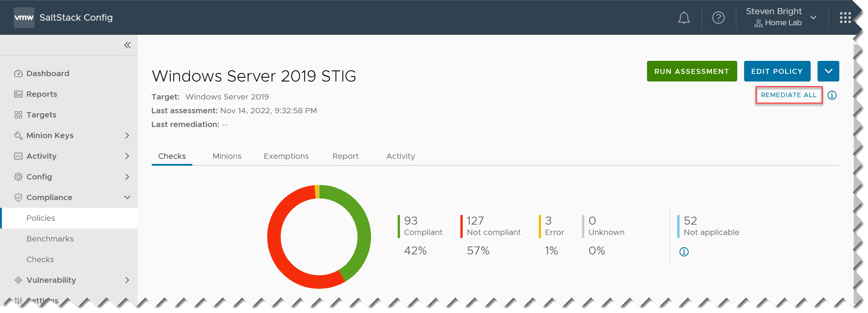This screenshot has width=868, height=313.
Task: Open the apps grid icon
Action: coord(845,18)
